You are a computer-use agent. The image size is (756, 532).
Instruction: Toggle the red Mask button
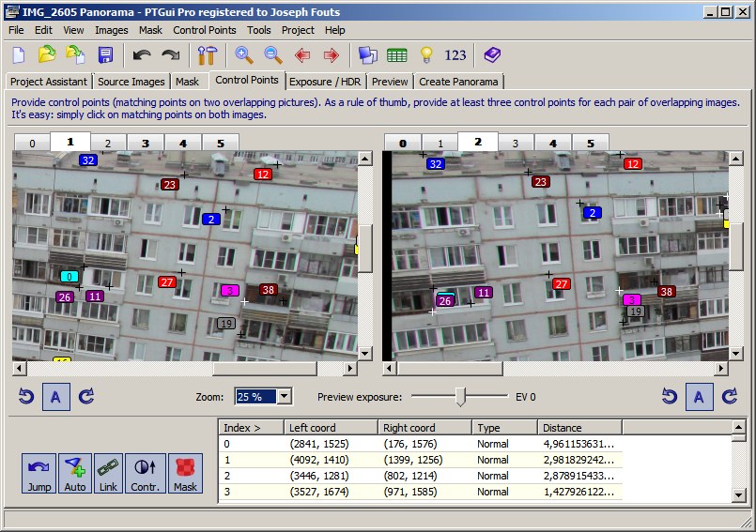185,474
